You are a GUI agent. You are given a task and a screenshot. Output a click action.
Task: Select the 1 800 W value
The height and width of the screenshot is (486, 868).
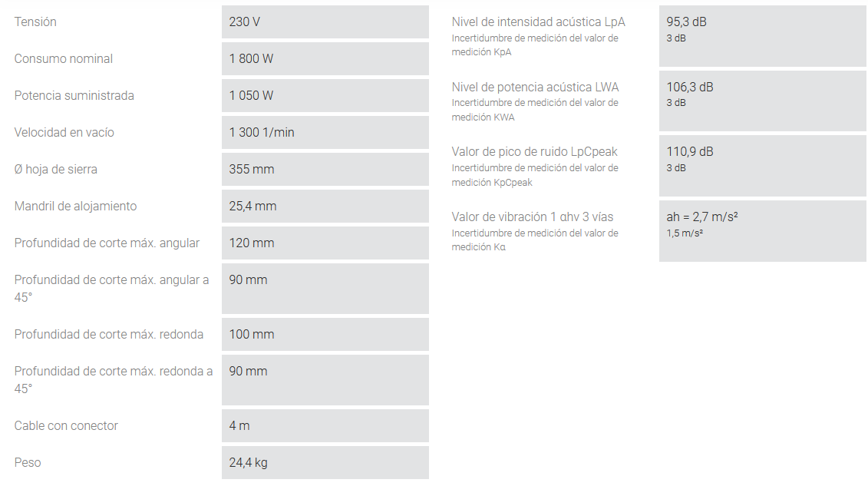pos(251,59)
